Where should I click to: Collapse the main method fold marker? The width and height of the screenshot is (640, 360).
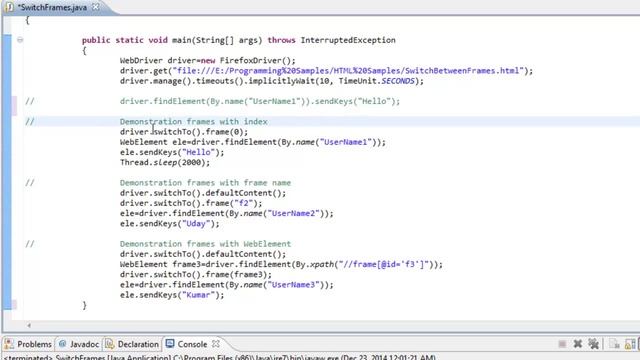coord(20,40)
